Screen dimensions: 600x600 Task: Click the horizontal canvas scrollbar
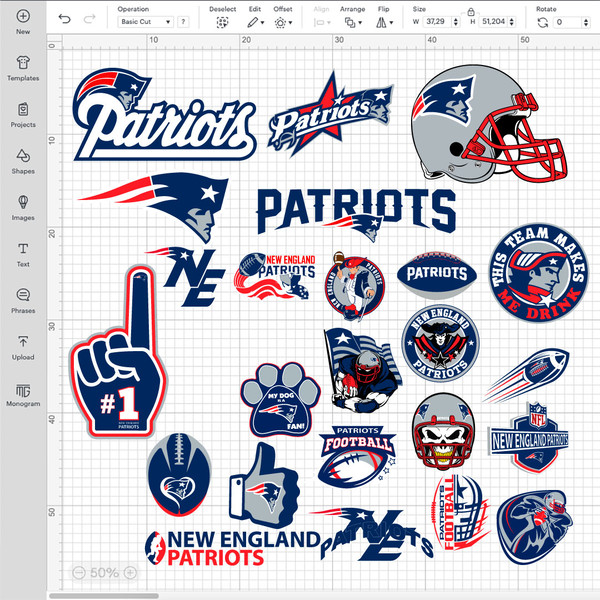coord(104,596)
